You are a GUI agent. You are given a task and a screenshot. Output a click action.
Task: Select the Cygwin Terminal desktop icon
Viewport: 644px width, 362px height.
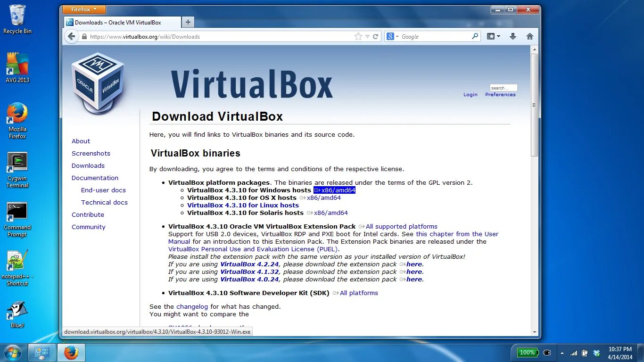point(17,170)
